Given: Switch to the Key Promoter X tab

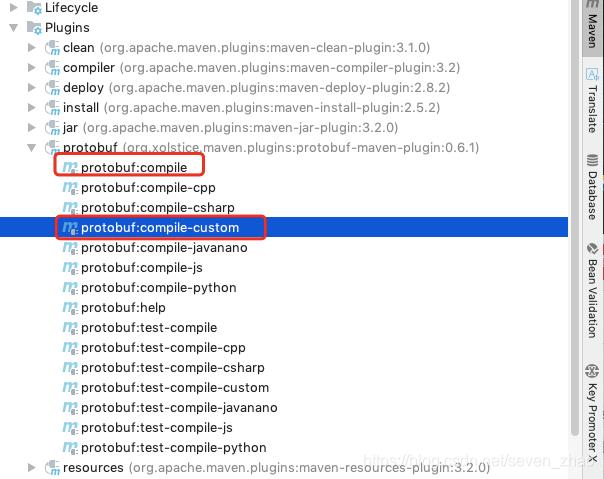Looking at the screenshot, I should pyautogui.click(x=592, y=413).
